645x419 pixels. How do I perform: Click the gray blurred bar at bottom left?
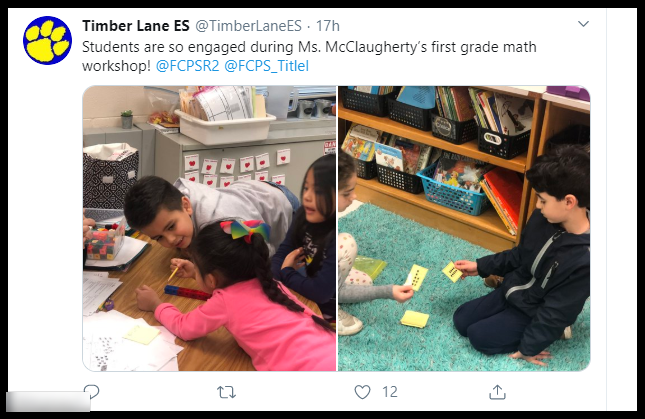[x=48, y=402]
